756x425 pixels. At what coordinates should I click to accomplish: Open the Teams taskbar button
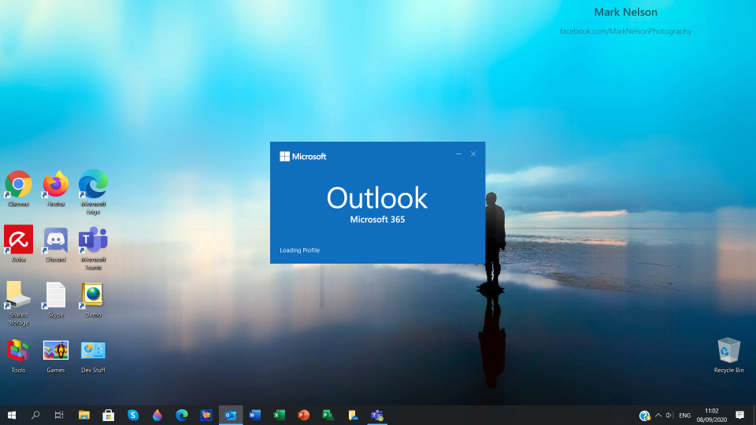(377, 415)
